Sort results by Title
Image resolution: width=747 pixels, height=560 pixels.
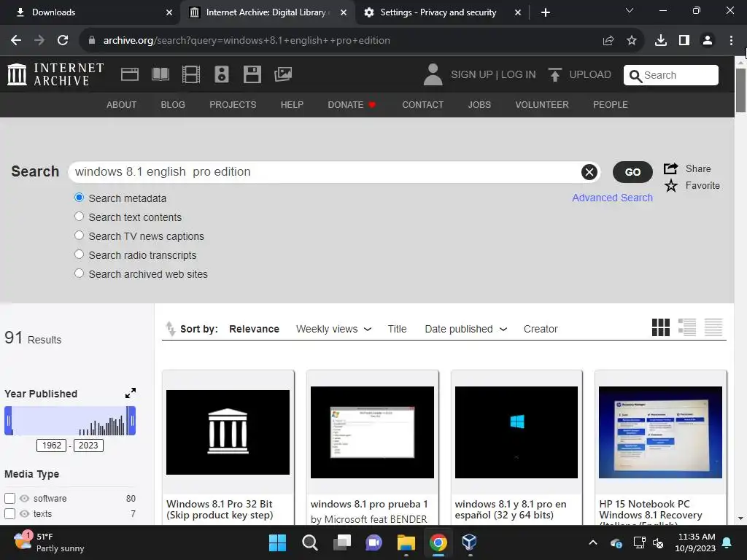pos(397,329)
